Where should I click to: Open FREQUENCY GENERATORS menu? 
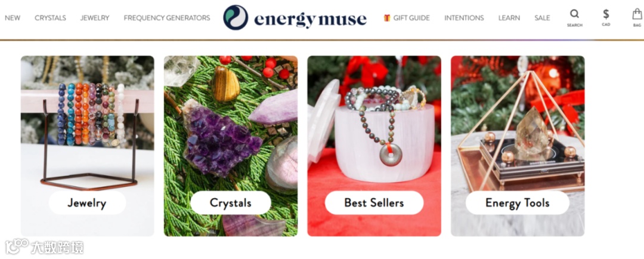click(167, 18)
